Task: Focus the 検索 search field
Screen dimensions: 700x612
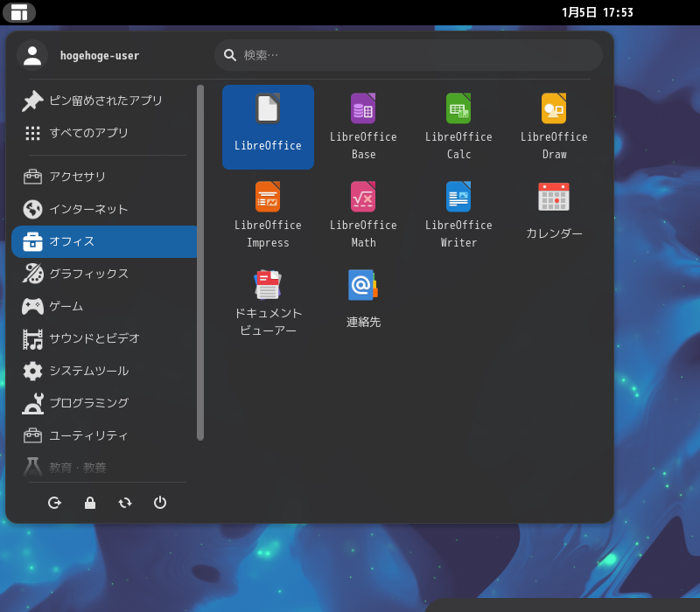Action: [409, 55]
